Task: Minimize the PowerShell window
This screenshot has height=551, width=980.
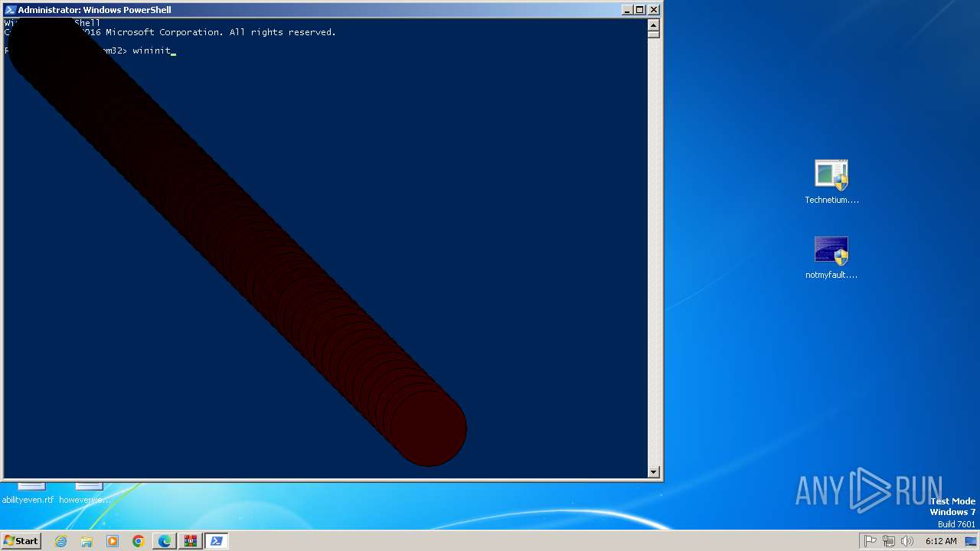Action: 627,10
